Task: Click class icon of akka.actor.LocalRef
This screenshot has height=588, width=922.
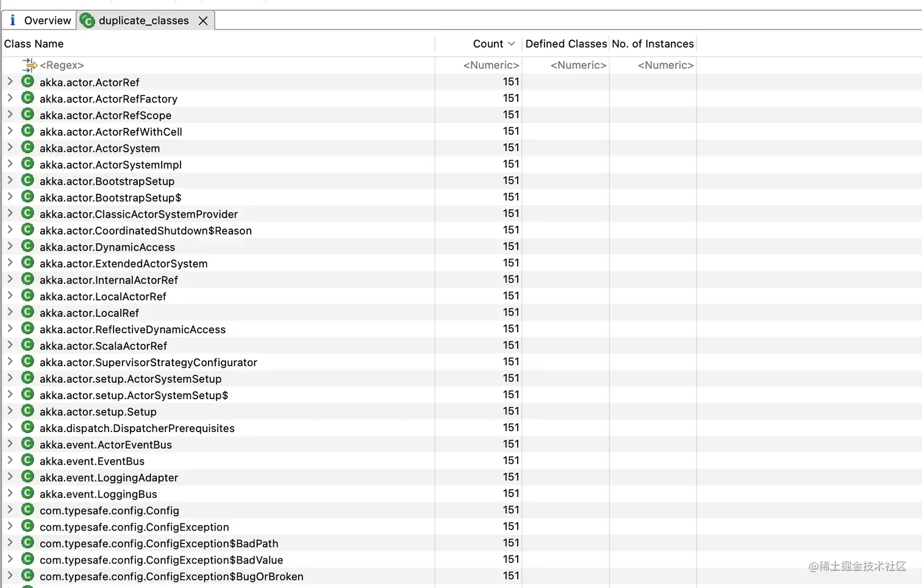Action: [27, 311]
